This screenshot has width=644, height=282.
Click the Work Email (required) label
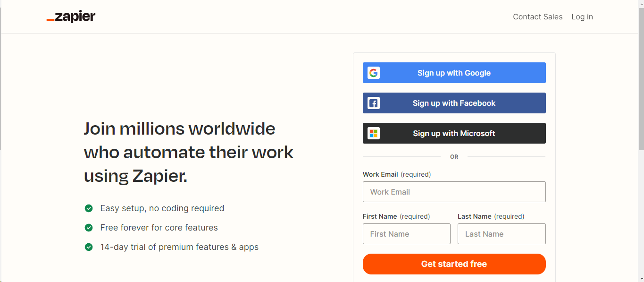[397, 174]
